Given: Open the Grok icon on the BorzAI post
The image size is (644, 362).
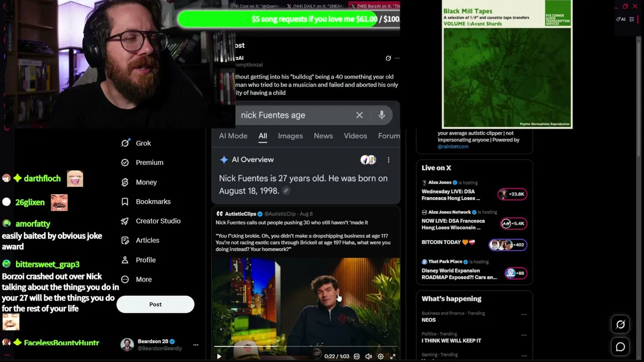Looking at the screenshot, I should [388, 58].
